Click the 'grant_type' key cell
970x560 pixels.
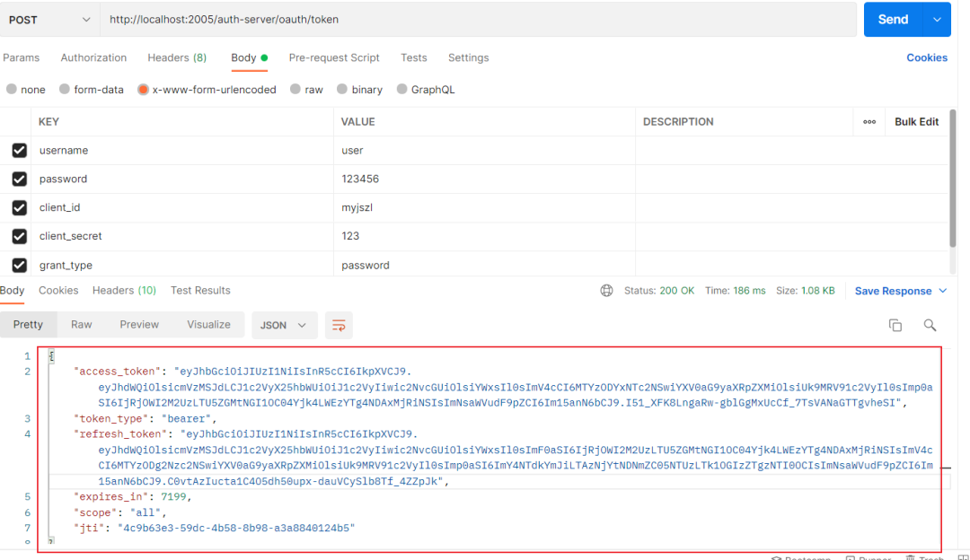pos(182,265)
